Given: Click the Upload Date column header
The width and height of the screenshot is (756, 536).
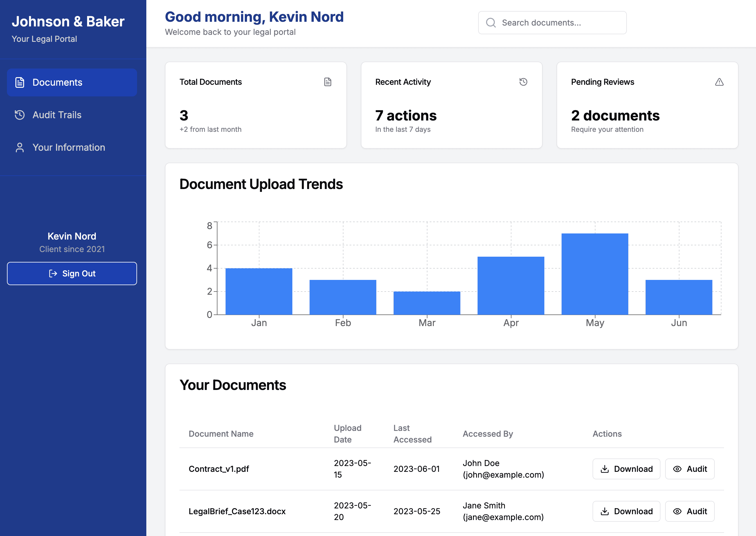Looking at the screenshot, I should (348, 434).
